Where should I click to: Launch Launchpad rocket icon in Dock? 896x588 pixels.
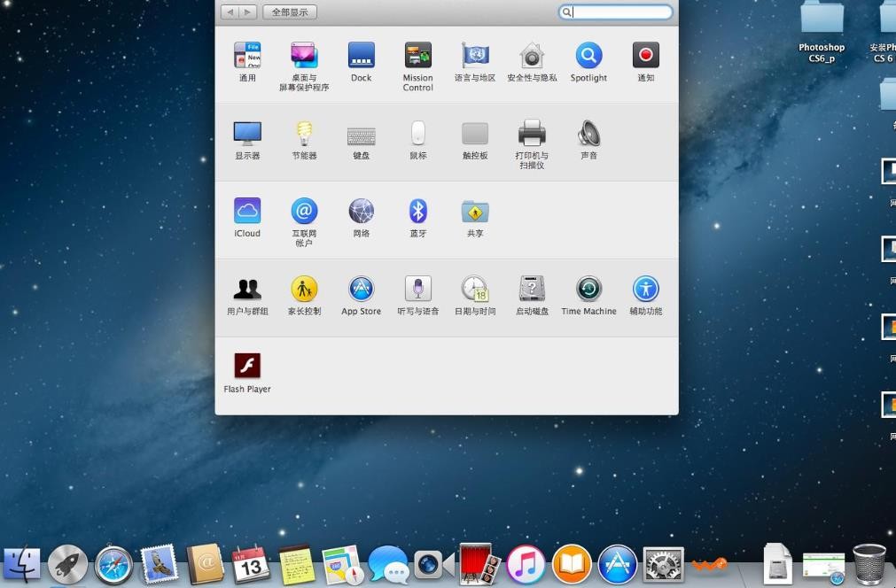coord(67,565)
